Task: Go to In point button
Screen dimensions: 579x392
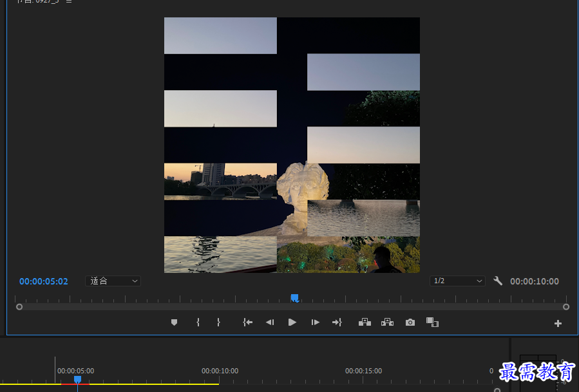Action: point(248,322)
